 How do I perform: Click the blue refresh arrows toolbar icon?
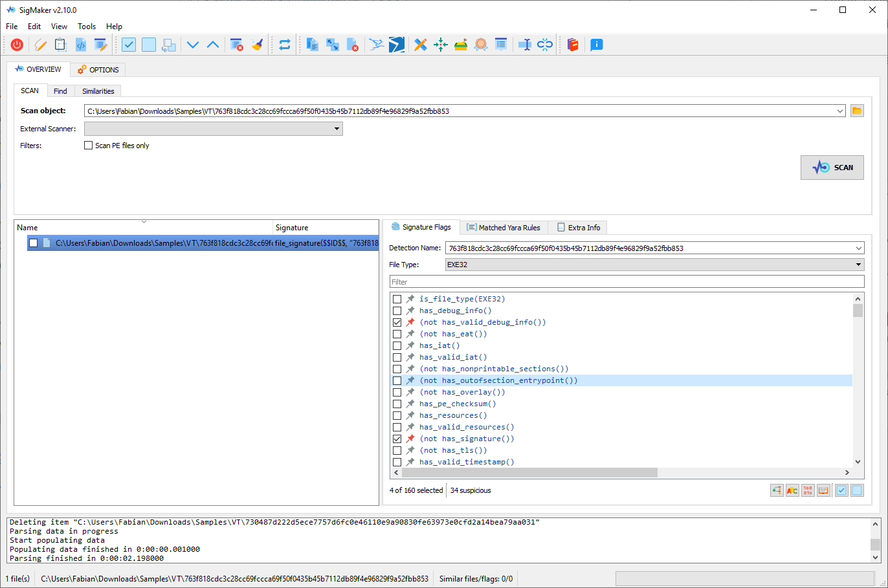[285, 45]
